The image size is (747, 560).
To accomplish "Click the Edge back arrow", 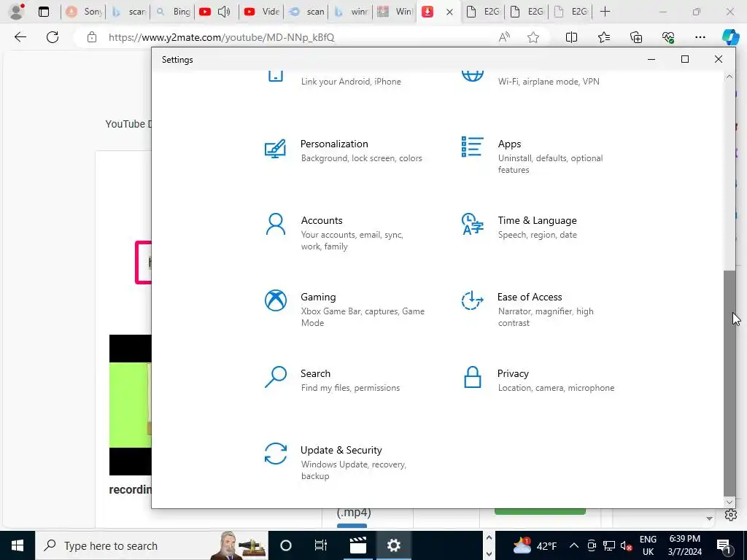I will [x=20, y=37].
